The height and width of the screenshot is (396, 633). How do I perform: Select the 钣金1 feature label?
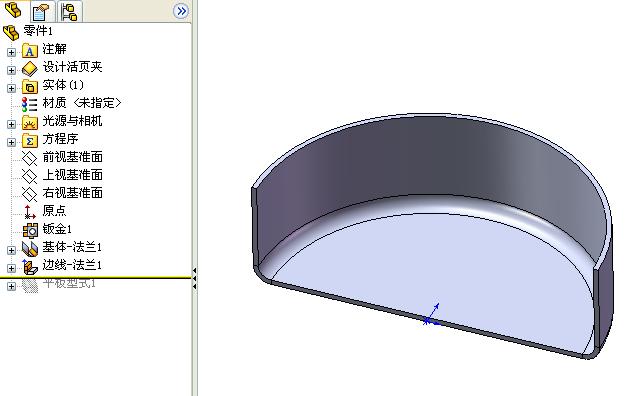point(57,229)
